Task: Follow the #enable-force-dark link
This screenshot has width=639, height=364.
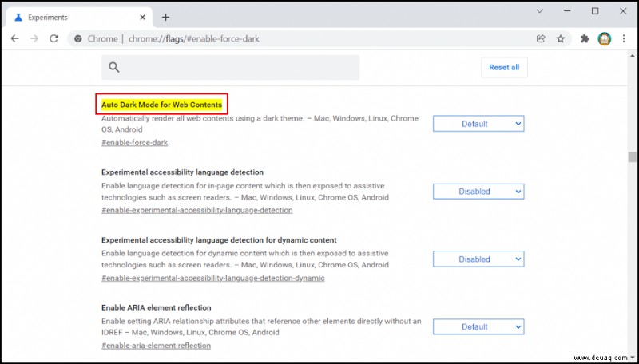Action: click(134, 143)
